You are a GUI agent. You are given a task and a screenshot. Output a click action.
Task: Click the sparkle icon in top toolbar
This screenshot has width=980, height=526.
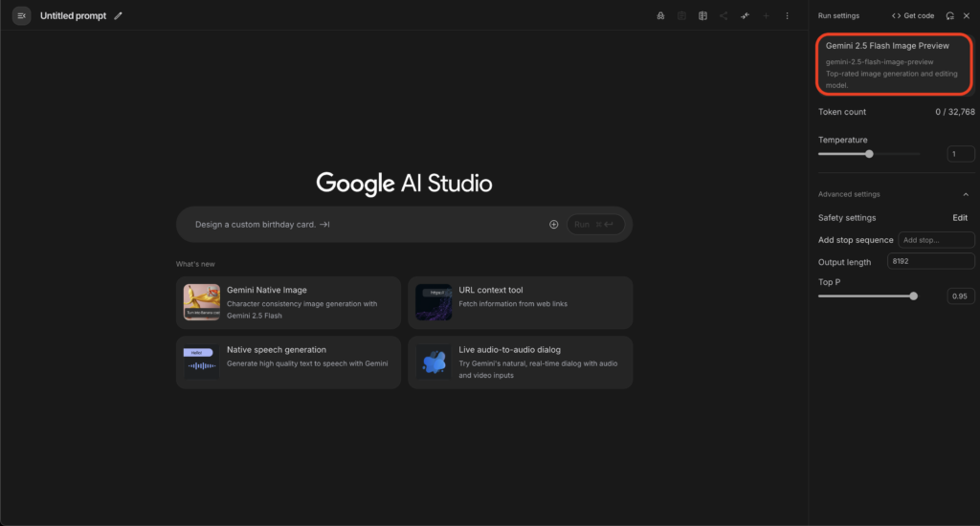745,16
